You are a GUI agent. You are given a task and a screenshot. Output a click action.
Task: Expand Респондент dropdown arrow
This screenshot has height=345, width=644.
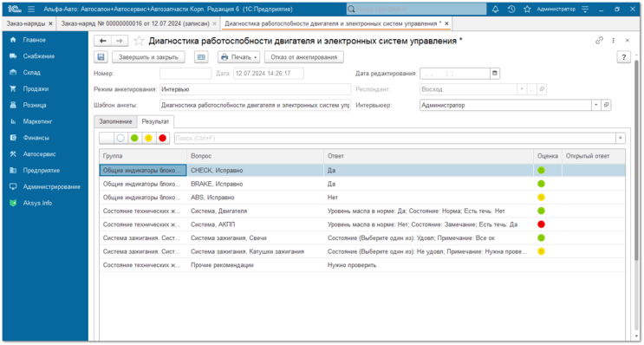522,89
